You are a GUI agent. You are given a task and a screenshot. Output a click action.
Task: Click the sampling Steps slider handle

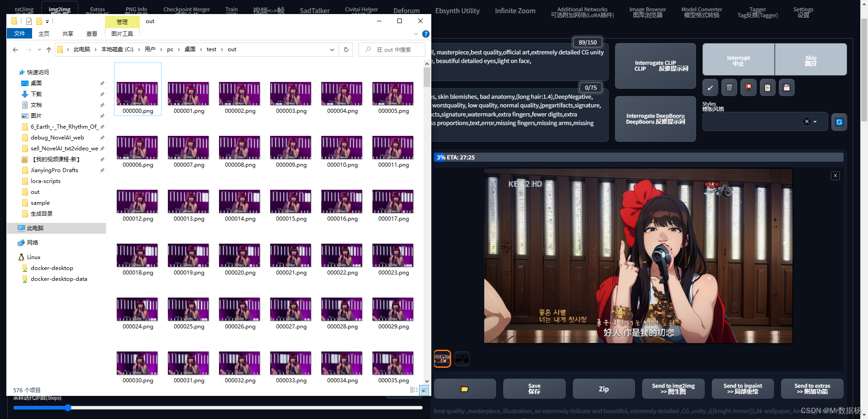[x=68, y=408]
